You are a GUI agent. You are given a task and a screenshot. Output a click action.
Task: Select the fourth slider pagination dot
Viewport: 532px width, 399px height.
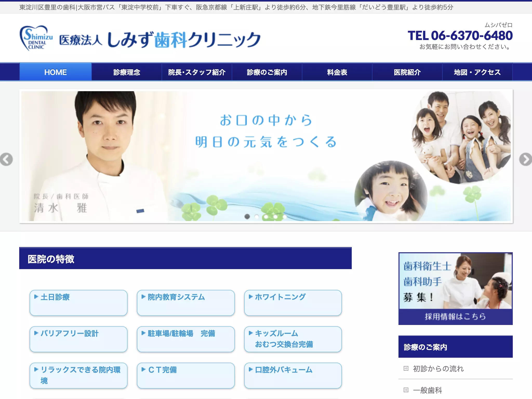pos(275,216)
